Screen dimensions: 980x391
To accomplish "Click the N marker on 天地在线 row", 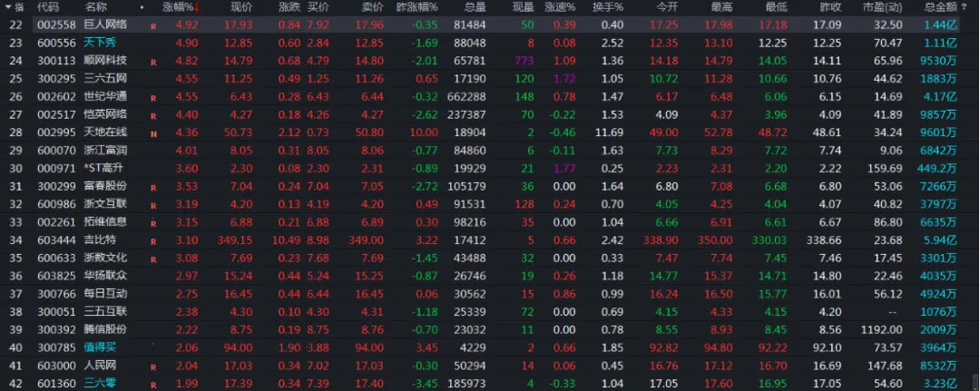I will pyautogui.click(x=153, y=134).
